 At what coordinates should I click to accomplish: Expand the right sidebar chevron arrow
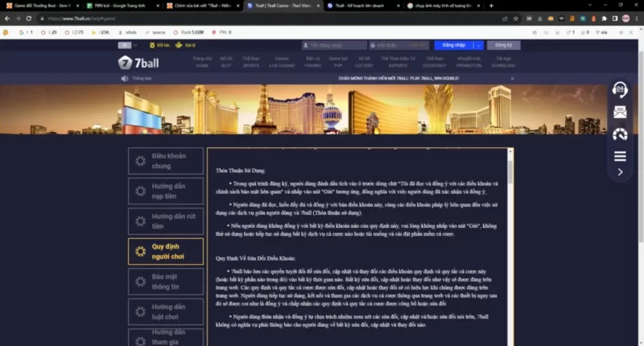click(620, 172)
